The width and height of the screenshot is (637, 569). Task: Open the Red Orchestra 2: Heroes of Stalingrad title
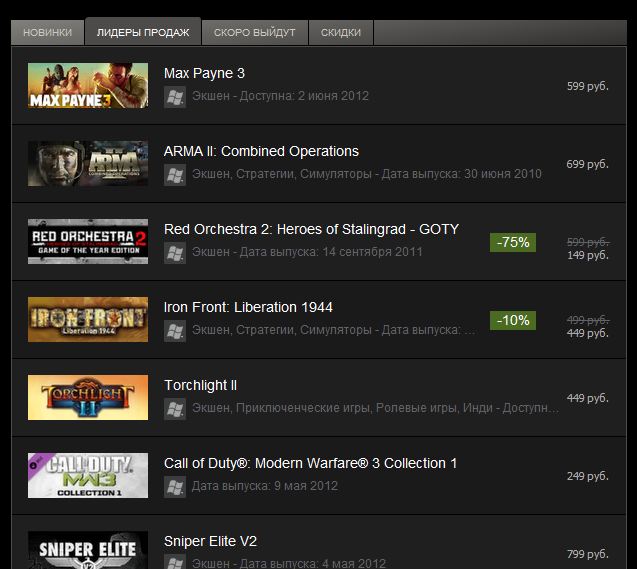[311, 229]
